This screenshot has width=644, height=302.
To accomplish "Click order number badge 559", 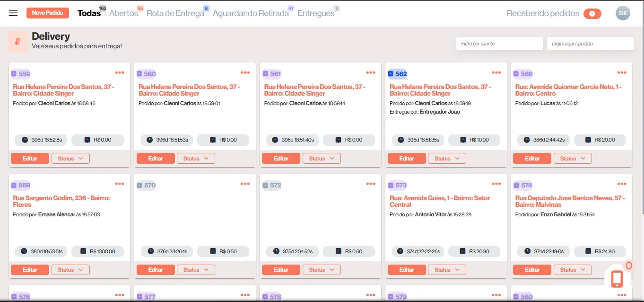I will point(21,74).
